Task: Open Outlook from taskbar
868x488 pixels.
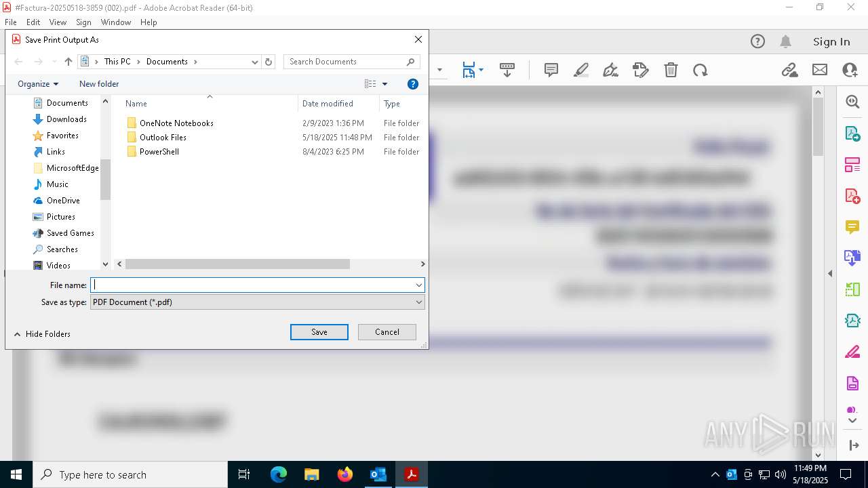Action: tap(378, 474)
